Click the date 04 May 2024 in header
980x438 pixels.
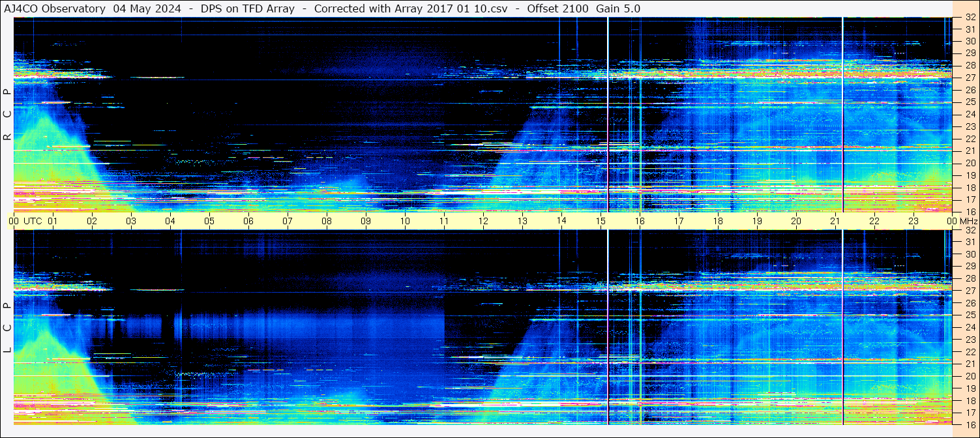click(147, 8)
